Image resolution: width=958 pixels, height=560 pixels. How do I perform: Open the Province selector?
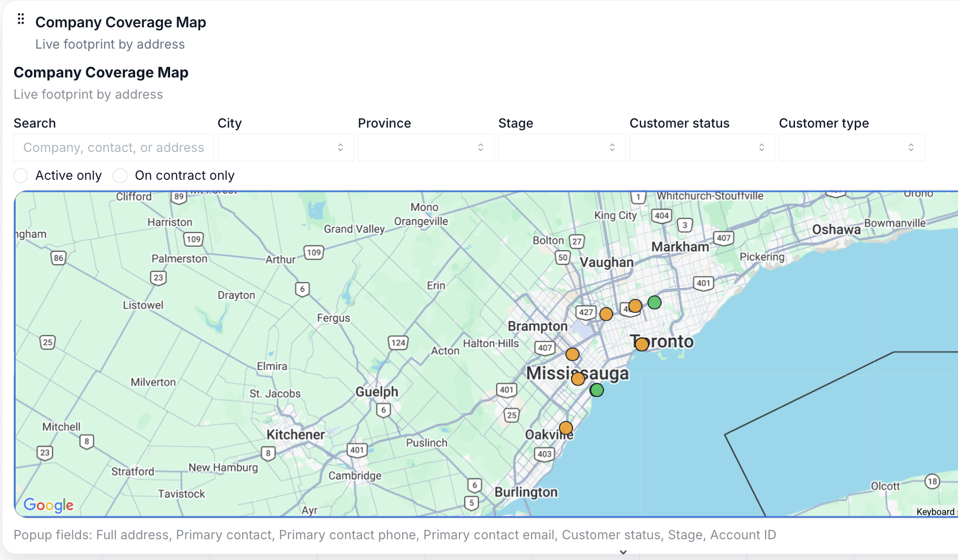[425, 147]
